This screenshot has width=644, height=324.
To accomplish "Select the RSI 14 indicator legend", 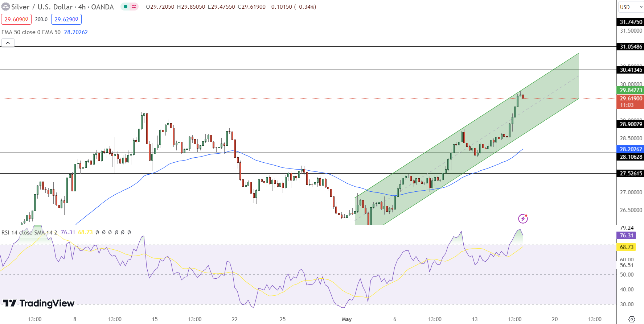I will (x=29, y=232).
